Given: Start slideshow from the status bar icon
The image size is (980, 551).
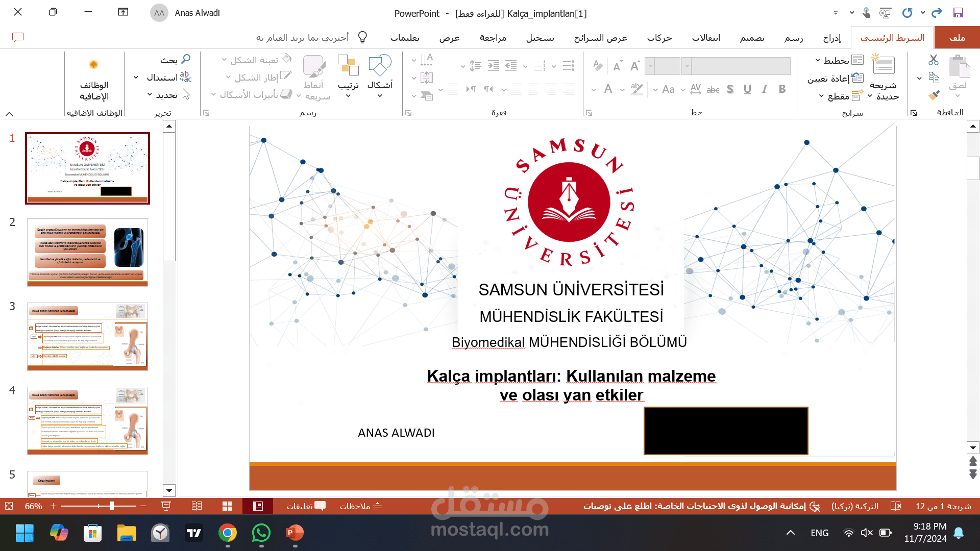Looking at the screenshot, I should 166,506.
